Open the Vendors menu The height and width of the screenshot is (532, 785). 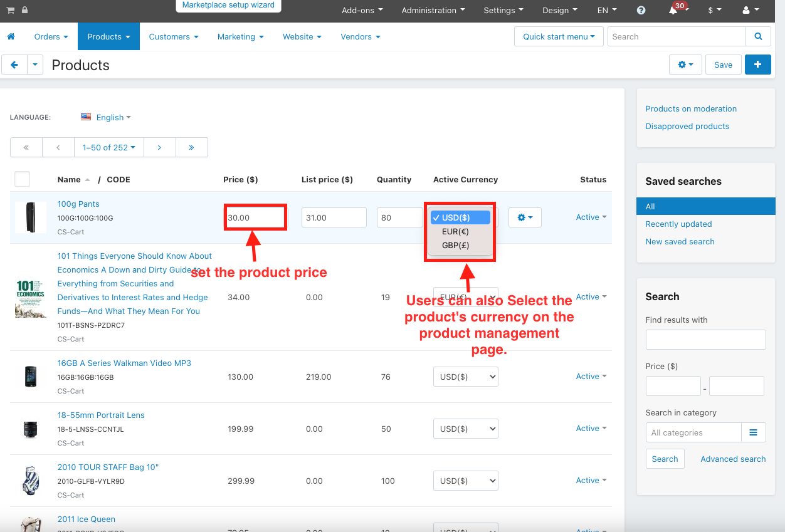pyautogui.click(x=361, y=36)
